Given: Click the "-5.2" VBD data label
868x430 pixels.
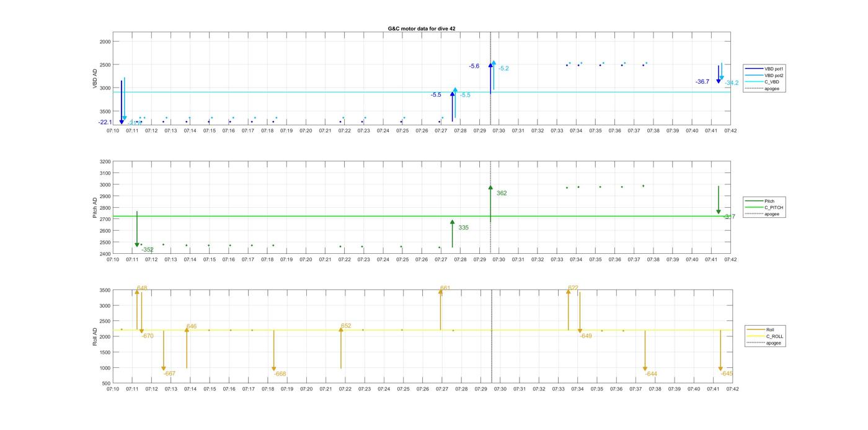Looking at the screenshot, I should 503,68.
